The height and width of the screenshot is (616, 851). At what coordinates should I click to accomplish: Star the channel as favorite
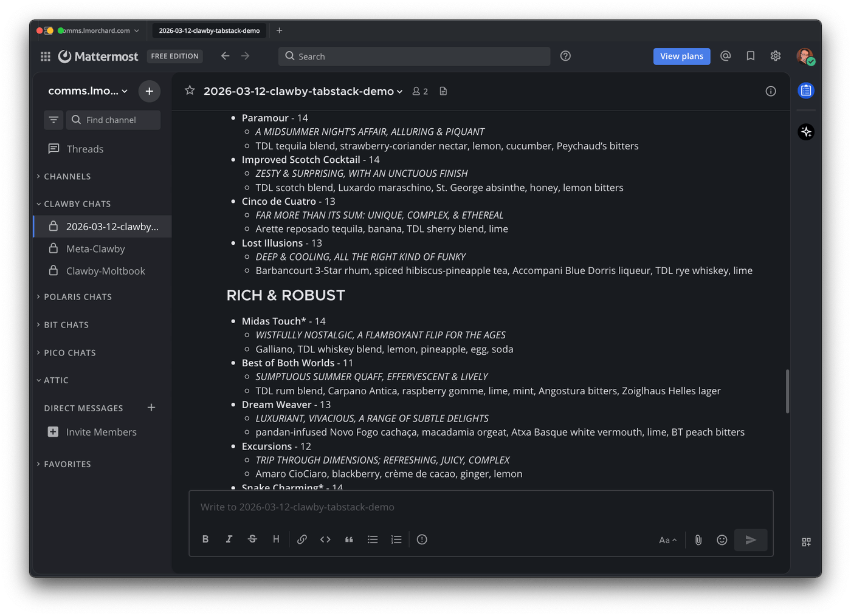pos(190,91)
